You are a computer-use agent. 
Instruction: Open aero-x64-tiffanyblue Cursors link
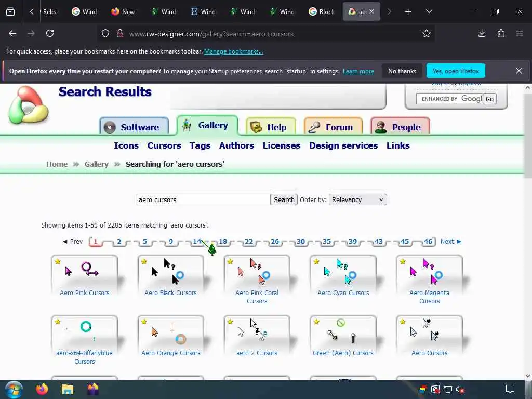(84, 357)
